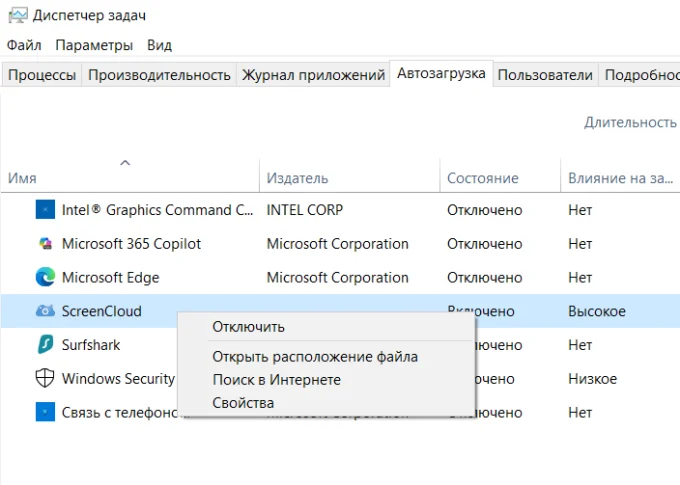Screen dimensions: 680x485
Task: Switch to the Журнал приложений tab
Action: [x=313, y=75]
